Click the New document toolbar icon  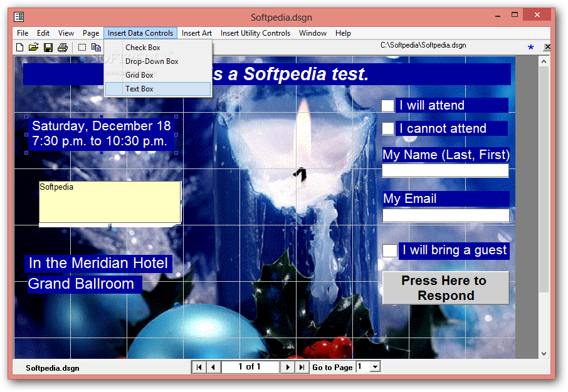tap(20, 48)
